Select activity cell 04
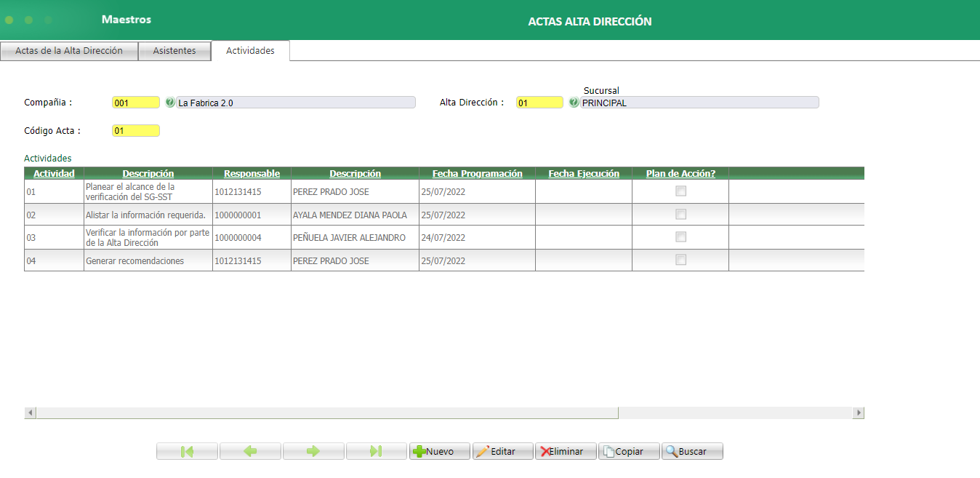Viewport: 980px width, 478px height. coord(54,260)
